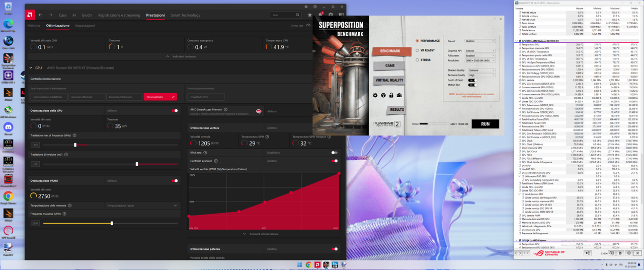Image resolution: width=644 pixels, height=270 pixels.
Task: Toggle Controllo avanzato switch
Action: (335, 161)
